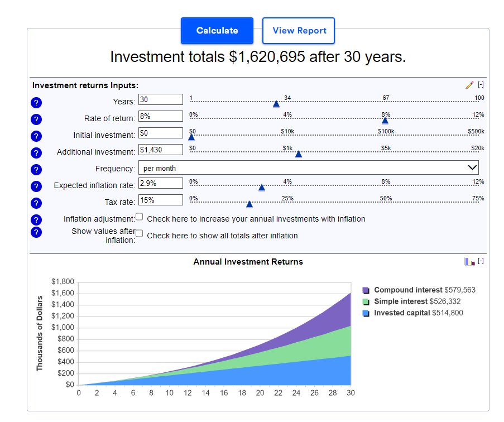
Task: Click the Rate of return slider handle
Action: 385,120
